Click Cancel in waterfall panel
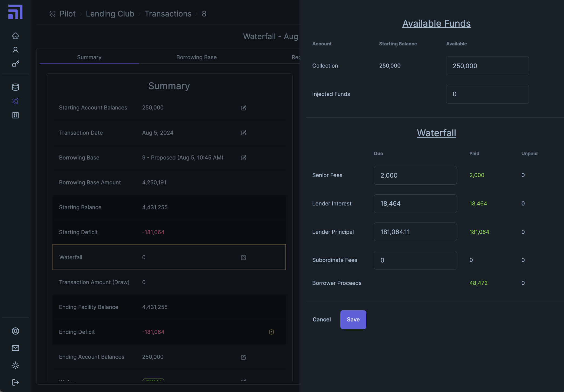 [321, 320]
